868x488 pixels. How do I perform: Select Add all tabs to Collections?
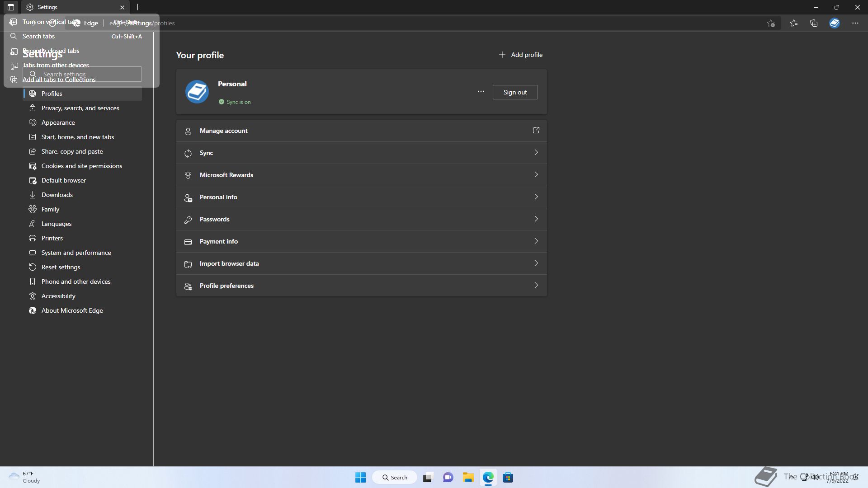pyautogui.click(x=81, y=80)
